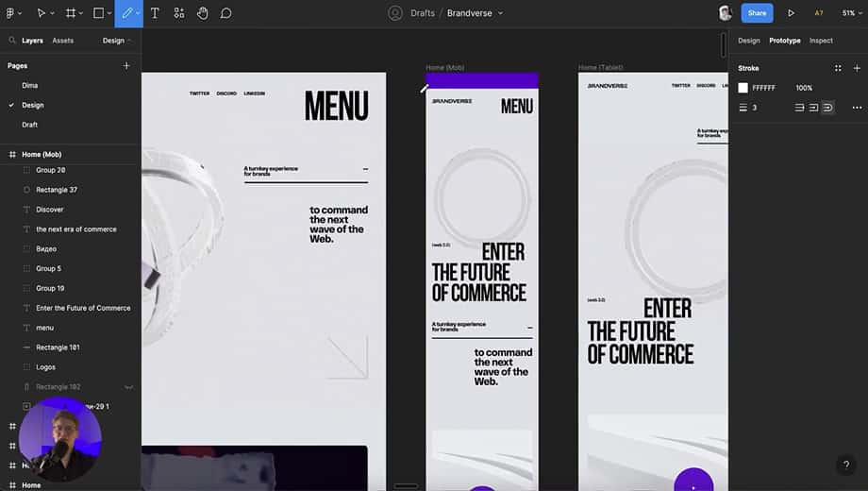
Task: Click the ellipse icon beside Rectangle 37
Action: coord(26,190)
